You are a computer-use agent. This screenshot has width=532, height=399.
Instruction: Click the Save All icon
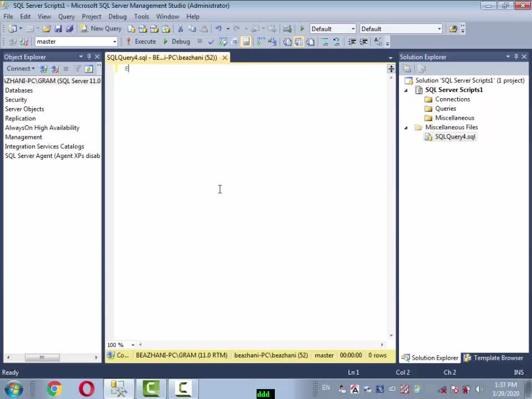tap(70, 29)
